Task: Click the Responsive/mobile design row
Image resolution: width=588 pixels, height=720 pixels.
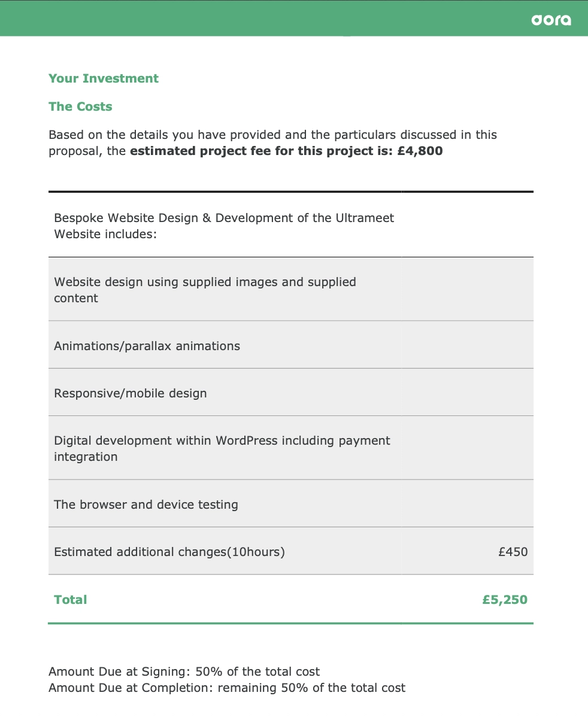Action: tap(290, 393)
